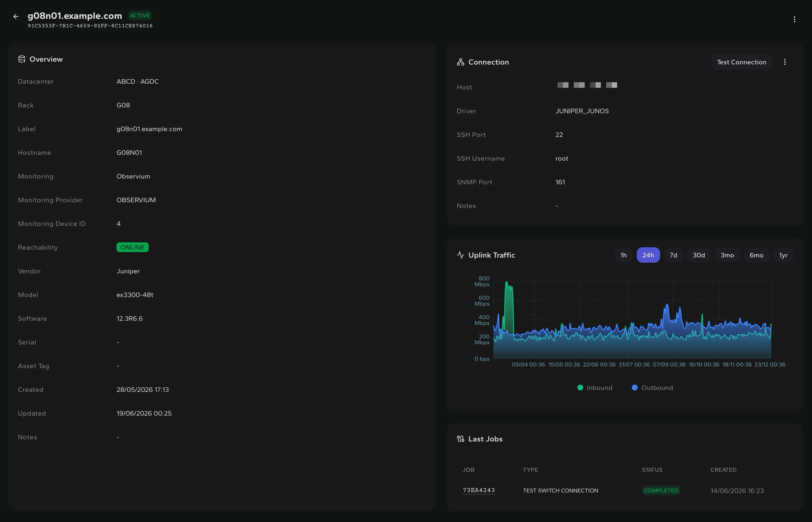Screen dimensions: 812x522
Task: Select the 1yr traffic range
Action: (783, 255)
